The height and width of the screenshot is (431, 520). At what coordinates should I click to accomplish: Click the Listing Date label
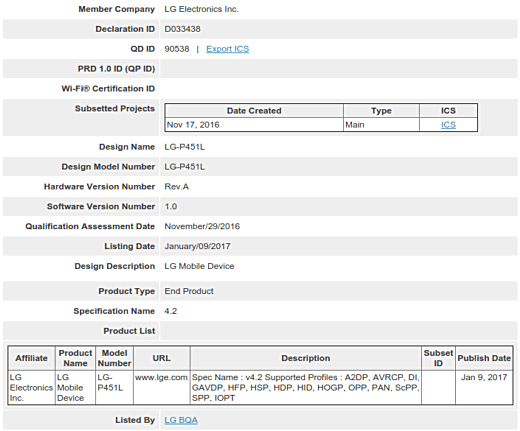(130, 246)
